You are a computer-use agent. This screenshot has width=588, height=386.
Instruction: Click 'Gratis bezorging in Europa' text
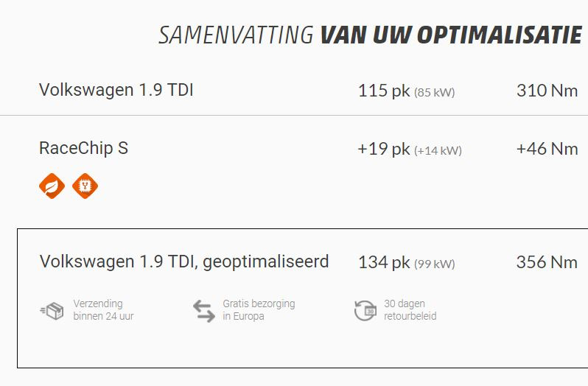click(x=259, y=310)
